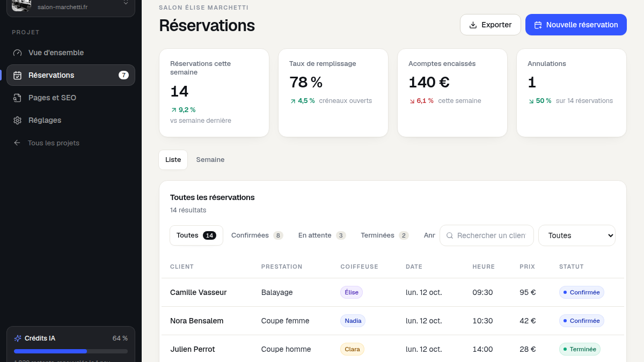Click the CLIENT column header
The height and width of the screenshot is (362, 644).
click(x=182, y=267)
